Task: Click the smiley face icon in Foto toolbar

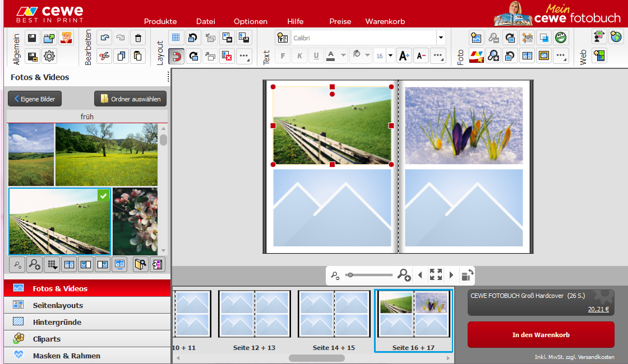Action: pyautogui.click(x=561, y=38)
